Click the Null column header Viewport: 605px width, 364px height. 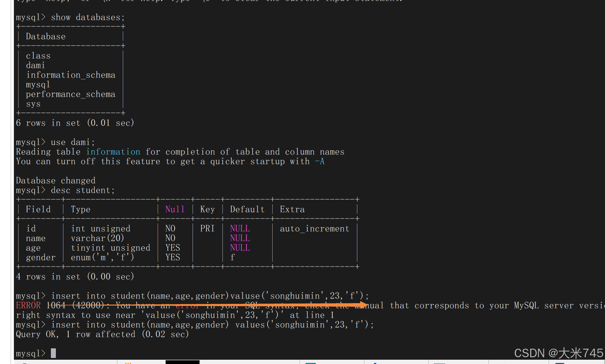coord(174,209)
